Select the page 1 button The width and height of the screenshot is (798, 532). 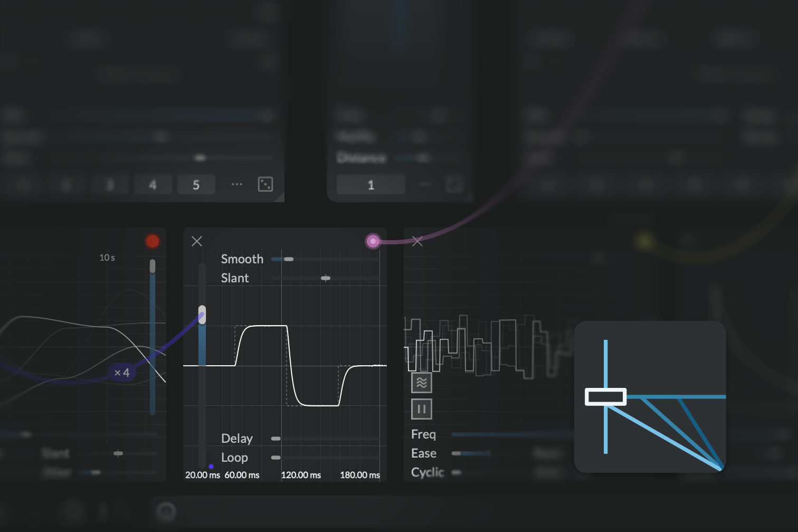point(370,185)
